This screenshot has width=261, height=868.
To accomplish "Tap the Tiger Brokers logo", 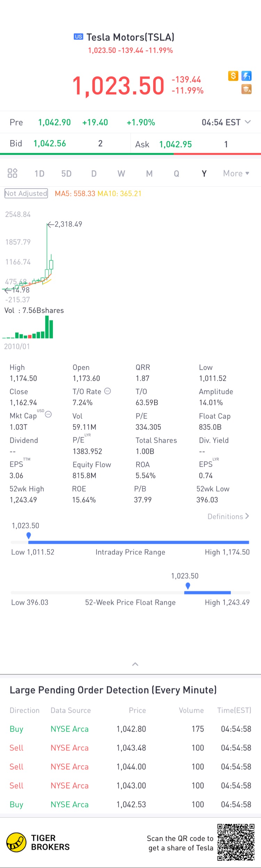I will pyautogui.click(x=16, y=842).
